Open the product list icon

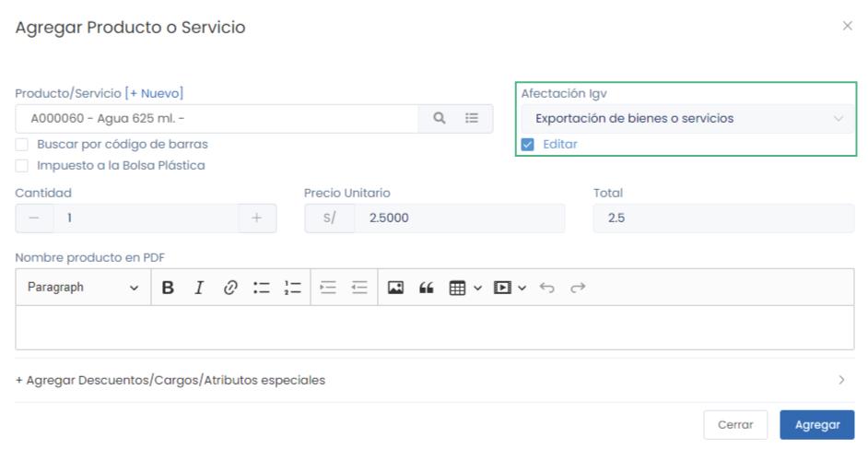[x=472, y=118]
